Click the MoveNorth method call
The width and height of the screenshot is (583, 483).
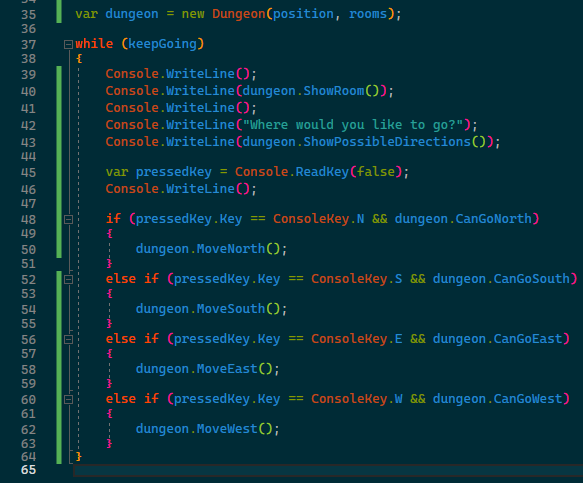click(x=231, y=249)
